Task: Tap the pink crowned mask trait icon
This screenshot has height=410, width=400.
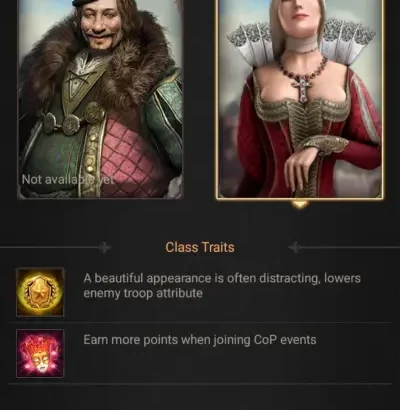Action: click(x=40, y=353)
